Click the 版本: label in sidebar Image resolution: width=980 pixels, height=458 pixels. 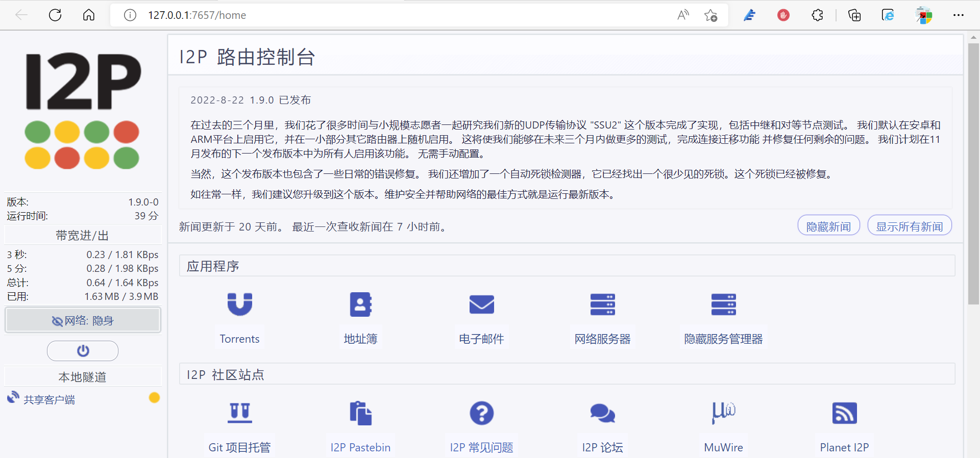pos(18,202)
